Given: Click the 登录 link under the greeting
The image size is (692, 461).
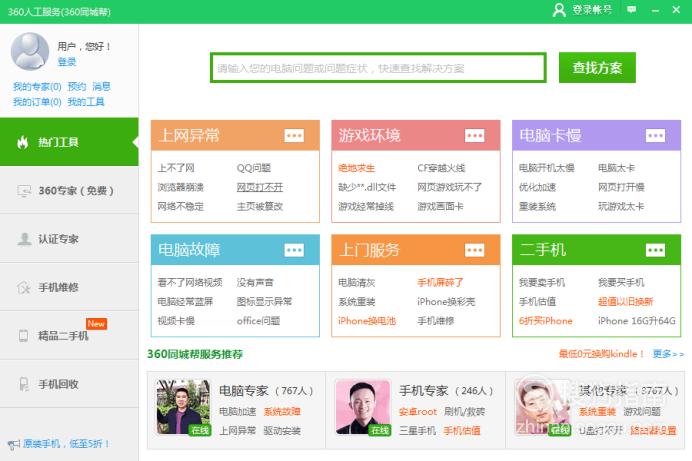Looking at the screenshot, I should coord(67,62).
